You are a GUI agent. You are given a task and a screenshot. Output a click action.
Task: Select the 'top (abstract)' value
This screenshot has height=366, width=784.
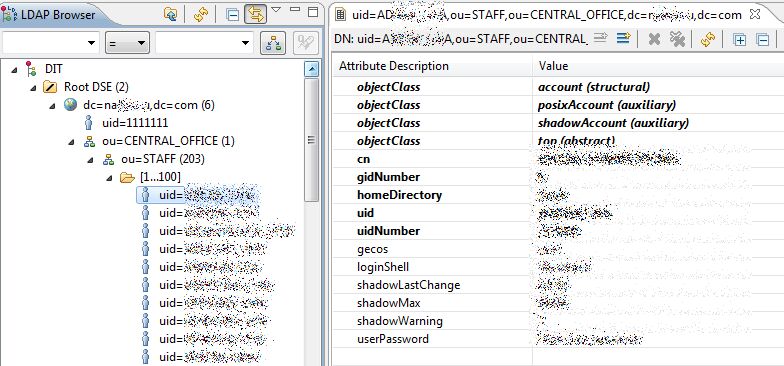pyautogui.click(x=576, y=141)
